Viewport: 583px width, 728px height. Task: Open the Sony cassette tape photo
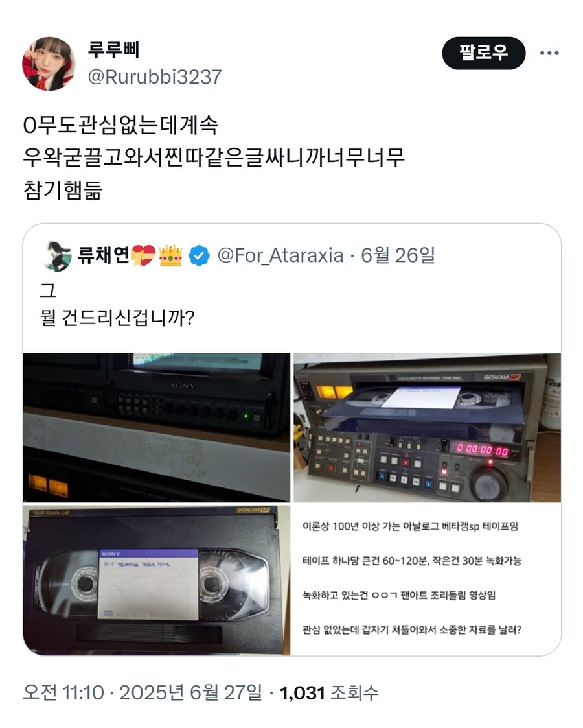point(157,580)
